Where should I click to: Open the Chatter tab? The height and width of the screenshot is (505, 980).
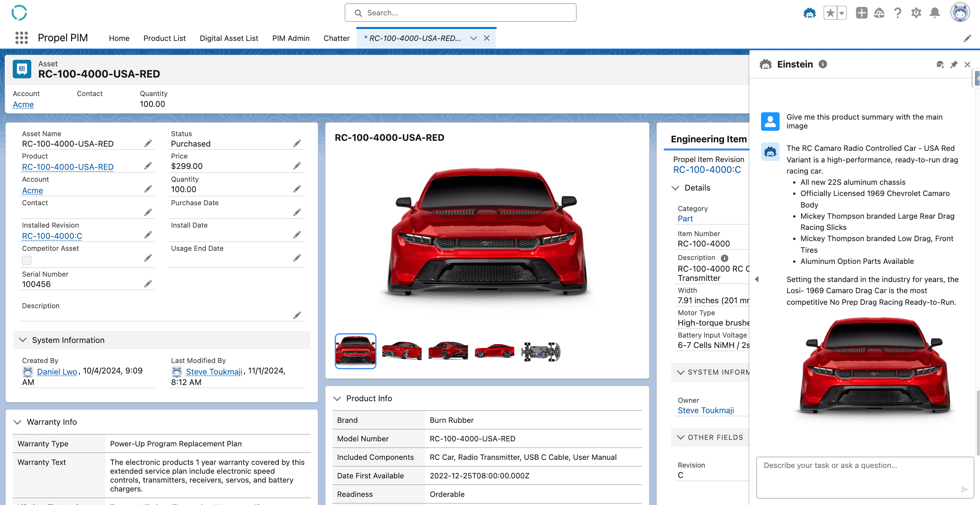point(337,38)
